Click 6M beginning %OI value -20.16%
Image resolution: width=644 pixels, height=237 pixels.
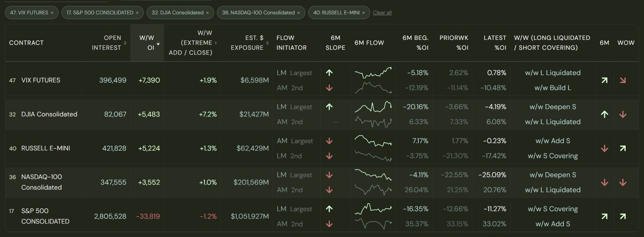pyautogui.click(x=416, y=107)
